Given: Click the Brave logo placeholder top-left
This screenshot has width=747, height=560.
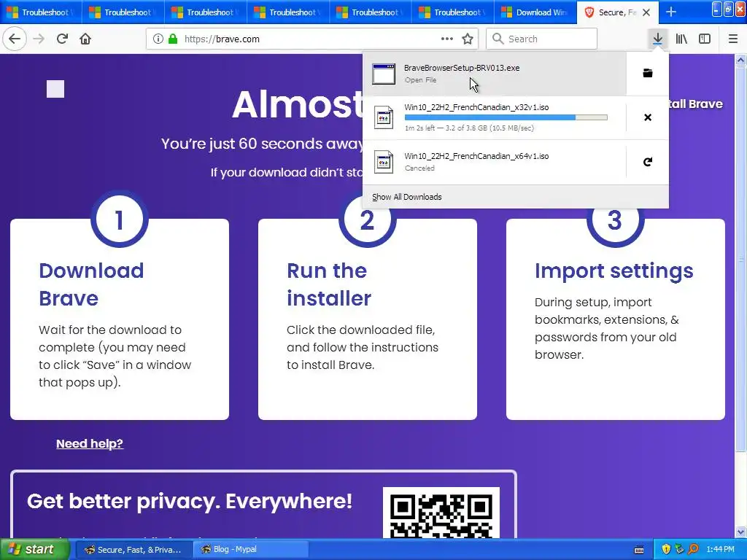Looking at the screenshot, I should pyautogui.click(x=55, y=89).
